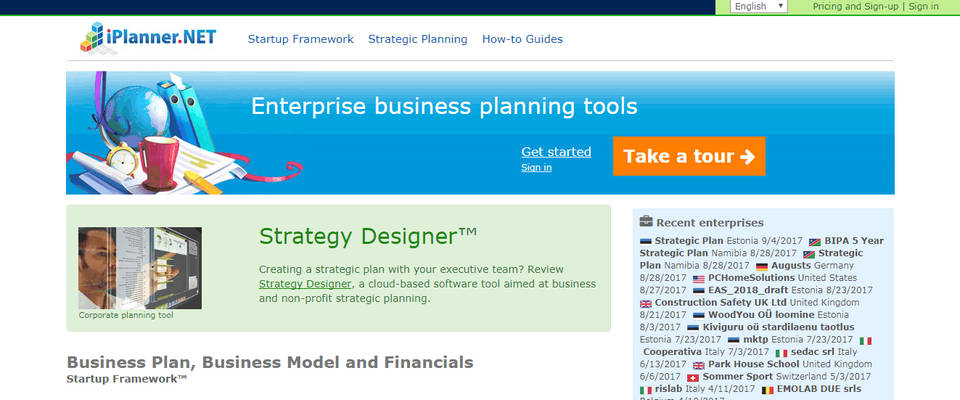The height and width of the screenshot is (400, 960).
Task: Open Strategic Planning menu
Action: click(x=417, y=40)
